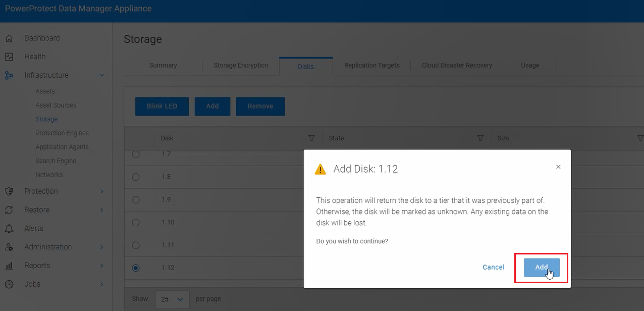The height and width of the screenshot is (311, 644).
Task: Switch to the Replication Targets tab
Action: pyautogui.click(x=372, y=65)
